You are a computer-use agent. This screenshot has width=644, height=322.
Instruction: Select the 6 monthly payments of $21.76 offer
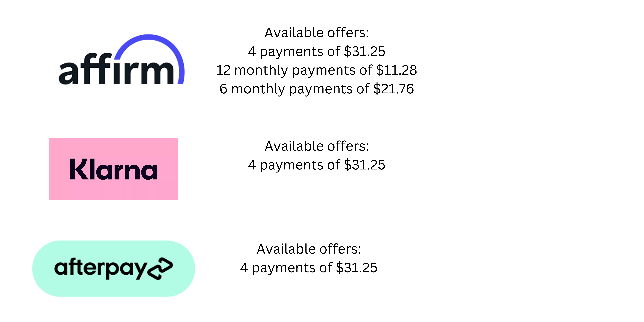point(317,89)
